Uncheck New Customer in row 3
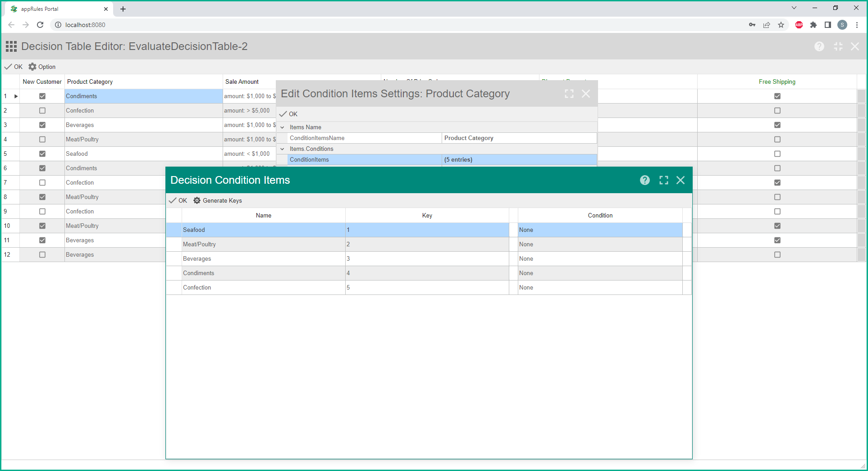 pyautogui.click(x=42, y=125)
